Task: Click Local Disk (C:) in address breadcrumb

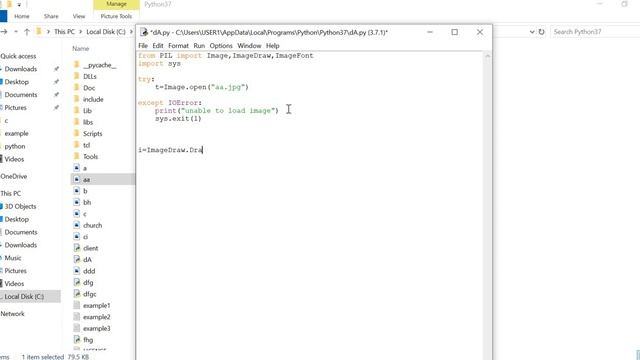Action: 106,31
